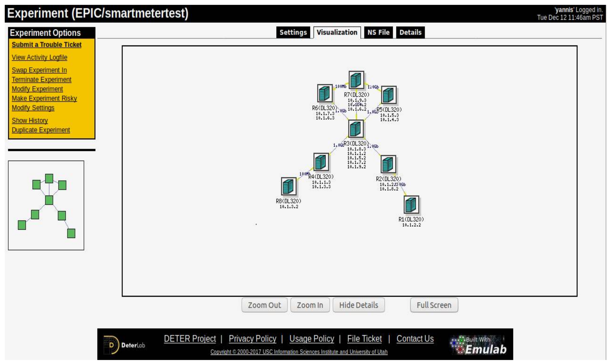The width and height of the screenshot is (611, 364).
Task: Toggle Hide Details for the topology
Action: pos(358,305)
